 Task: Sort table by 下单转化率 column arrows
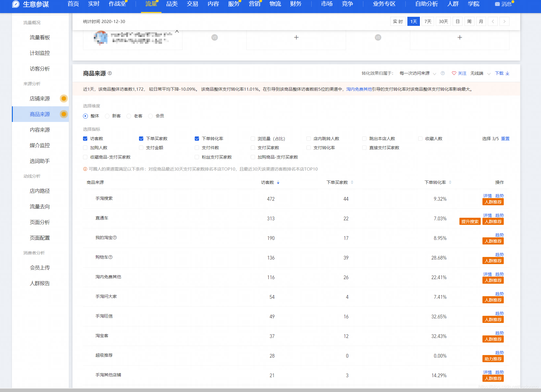point(450,182)
